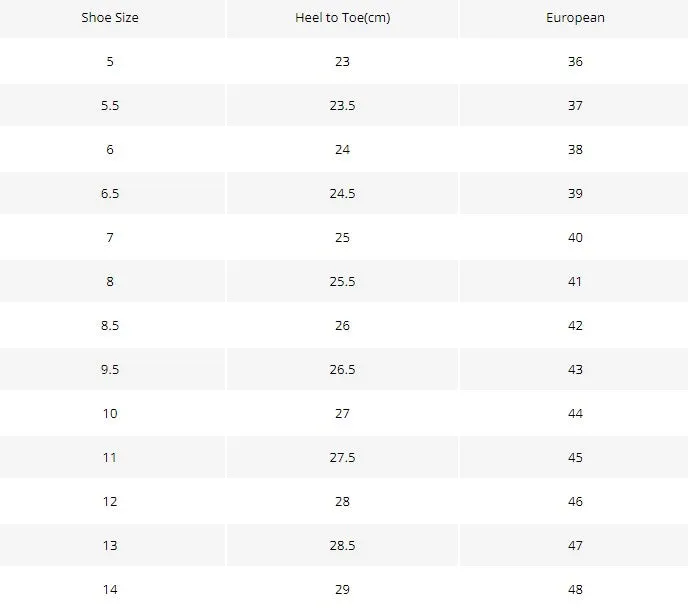
Task: Click the European column header
Action: [x=575, y=18]
